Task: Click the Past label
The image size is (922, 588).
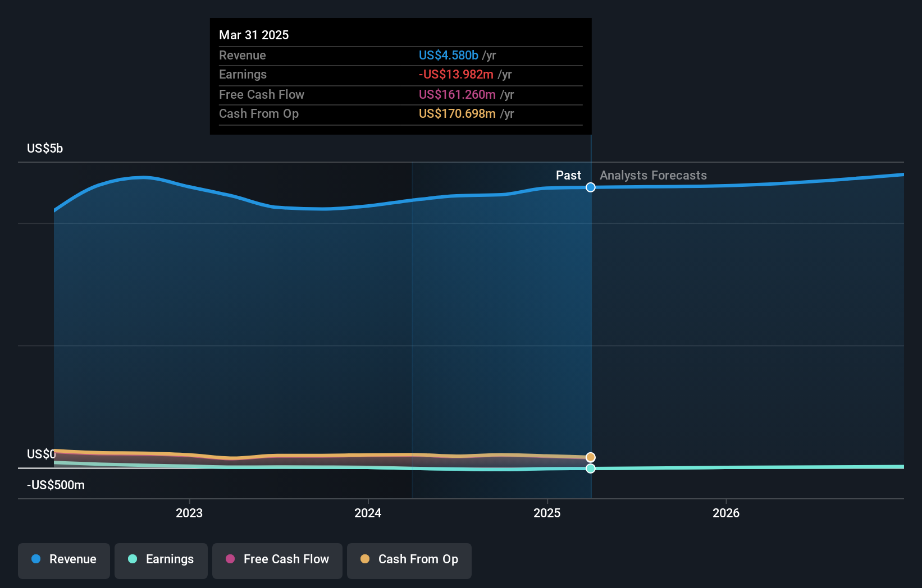Action: point(568,175)
